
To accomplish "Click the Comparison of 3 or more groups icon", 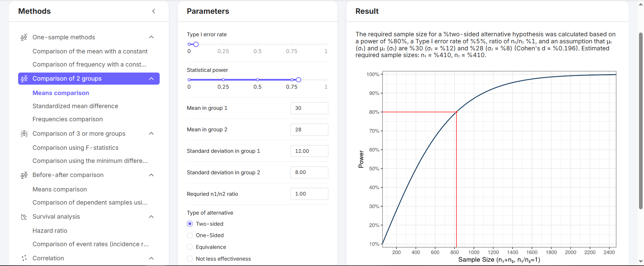I will (24, 134).
